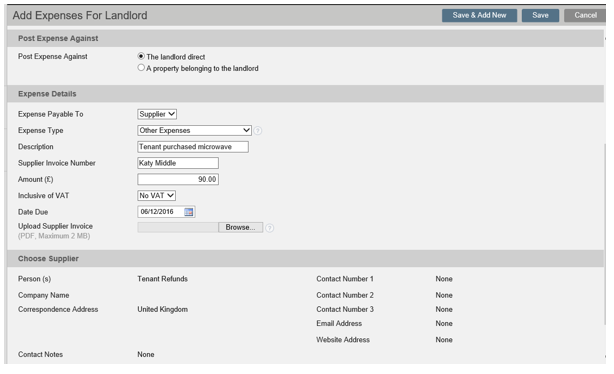Click the help icon beside Expense Type

point(258,131)
